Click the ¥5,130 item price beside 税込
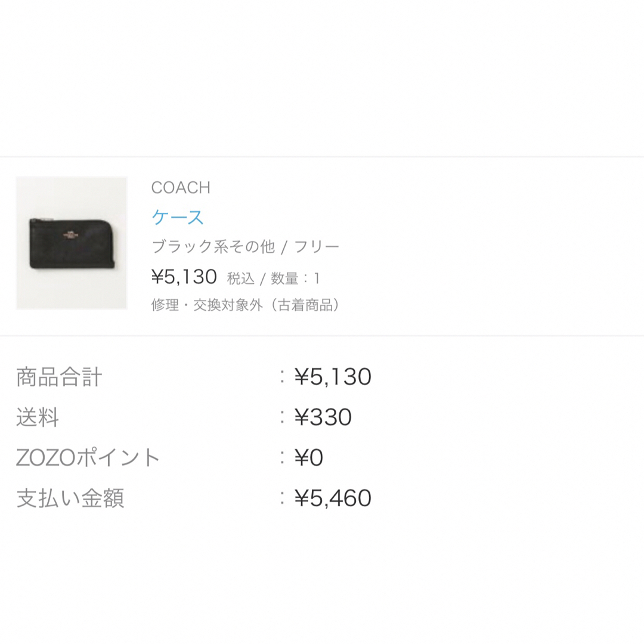Image resolution: width=644 pixels, height=644 pixels. [x=184, y=277]
